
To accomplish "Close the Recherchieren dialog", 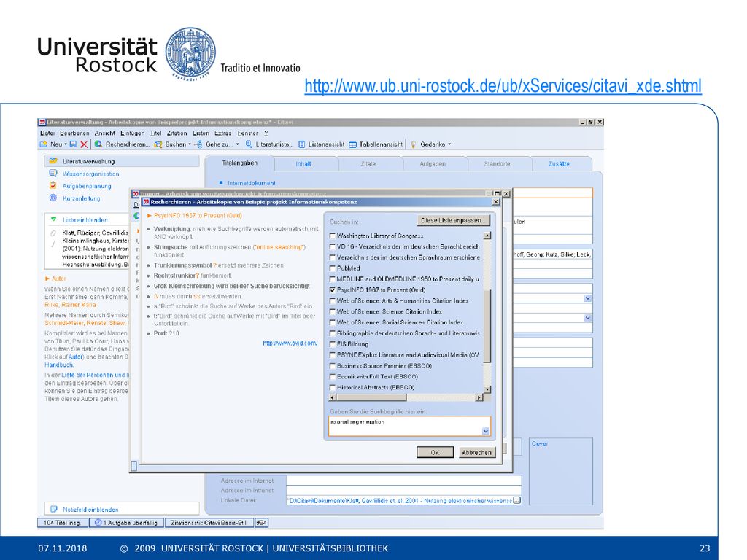I will point(495,202).
